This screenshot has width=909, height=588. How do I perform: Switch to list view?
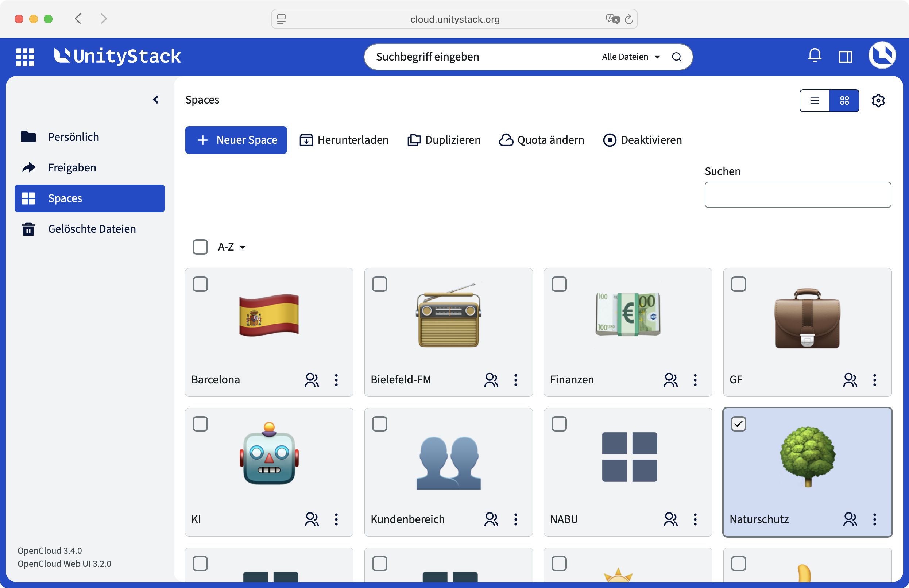pos(814,100)
